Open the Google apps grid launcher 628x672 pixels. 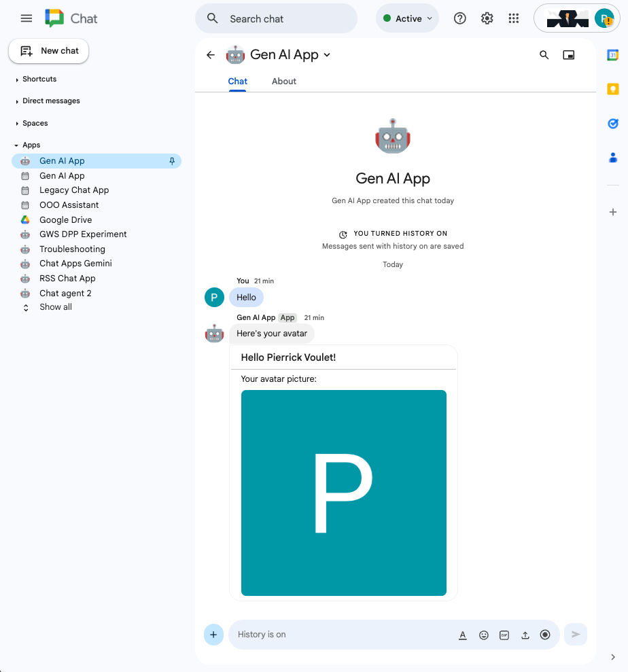(x=514, y=19)
